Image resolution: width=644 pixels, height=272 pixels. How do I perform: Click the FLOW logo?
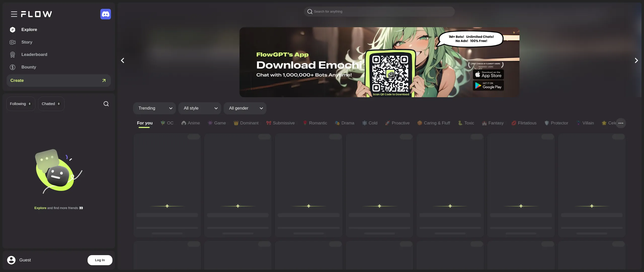[x=36, y=14]
